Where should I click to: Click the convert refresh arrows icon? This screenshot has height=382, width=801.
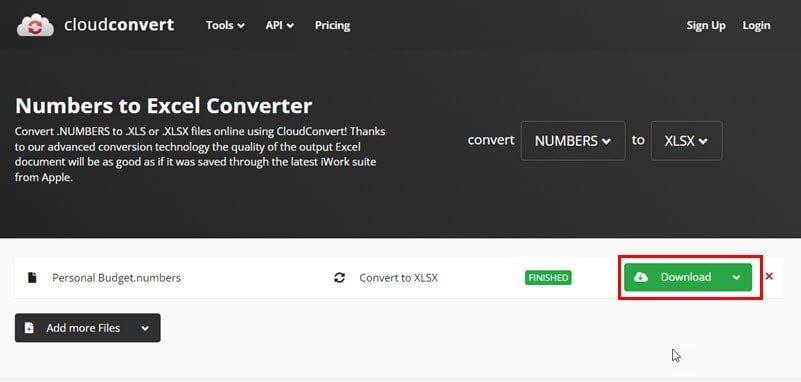coord(339,278)
